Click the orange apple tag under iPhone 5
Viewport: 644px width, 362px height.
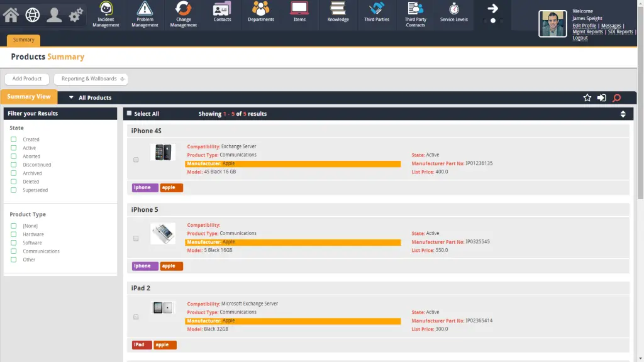[x=171, y=266]
